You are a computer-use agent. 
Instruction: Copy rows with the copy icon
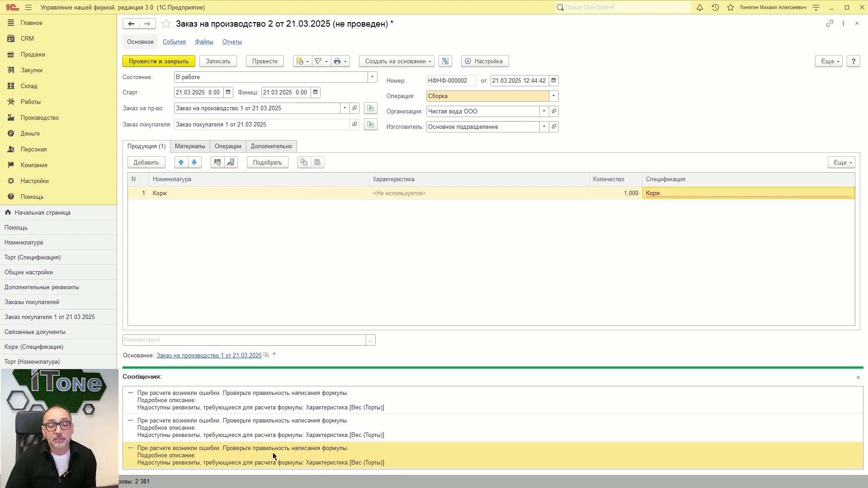(304, 162)
